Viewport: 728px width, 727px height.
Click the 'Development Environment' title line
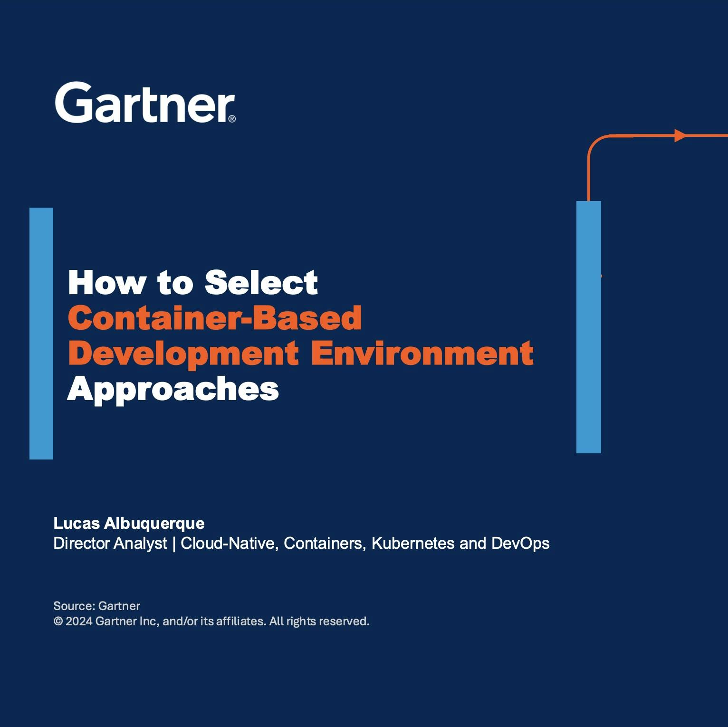pyautogui.click(x=301, y=354)
